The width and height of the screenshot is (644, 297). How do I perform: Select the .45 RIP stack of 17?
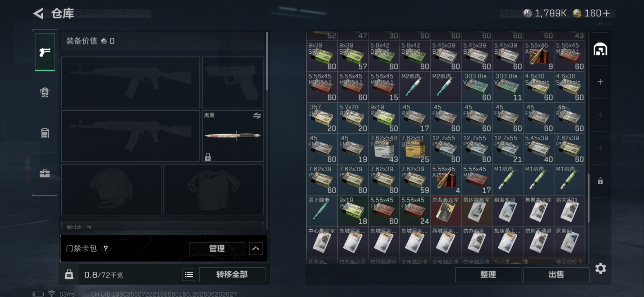pyautogui.click(x=415, y=118)
